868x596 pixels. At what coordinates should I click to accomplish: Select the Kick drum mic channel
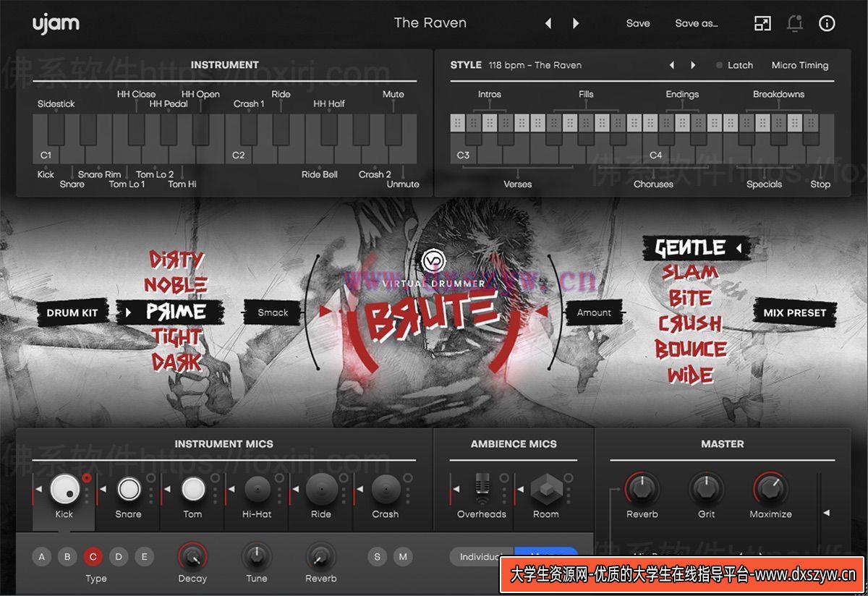pyautogui.click(x=64, y=490)
